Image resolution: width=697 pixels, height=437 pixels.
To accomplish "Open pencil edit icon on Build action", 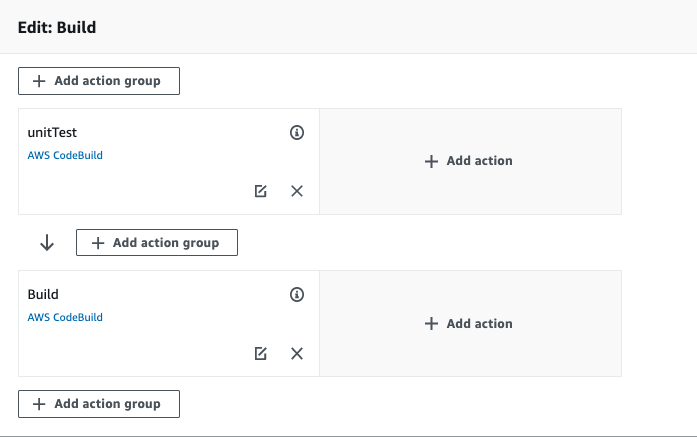I will click(x=261, y=353).
